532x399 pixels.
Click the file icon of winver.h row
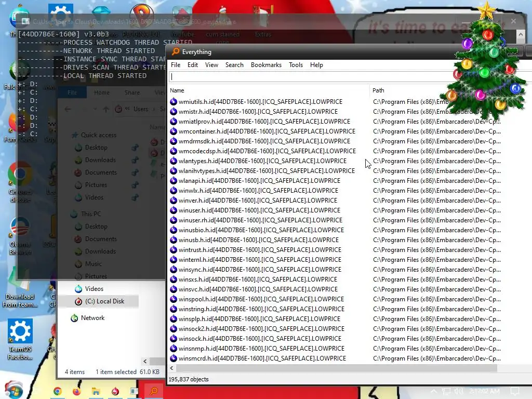click(174, 200)
